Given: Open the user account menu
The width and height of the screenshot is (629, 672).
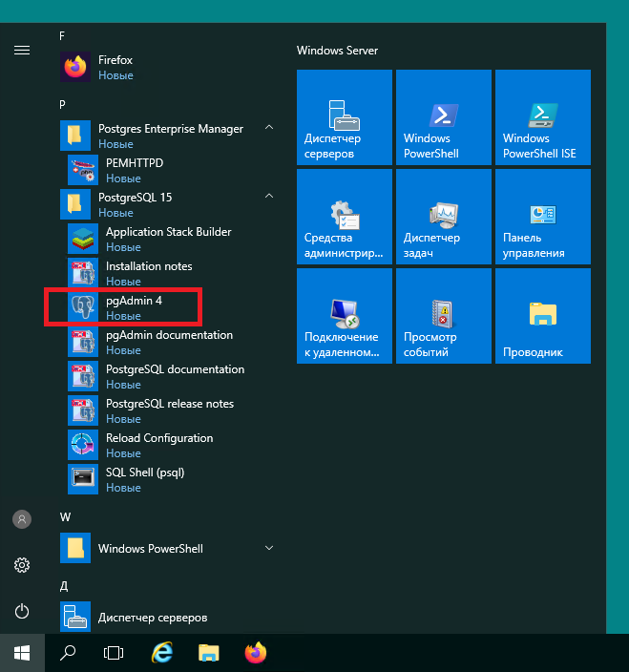Looking at the screenshot, I should [x=22, y=519].
